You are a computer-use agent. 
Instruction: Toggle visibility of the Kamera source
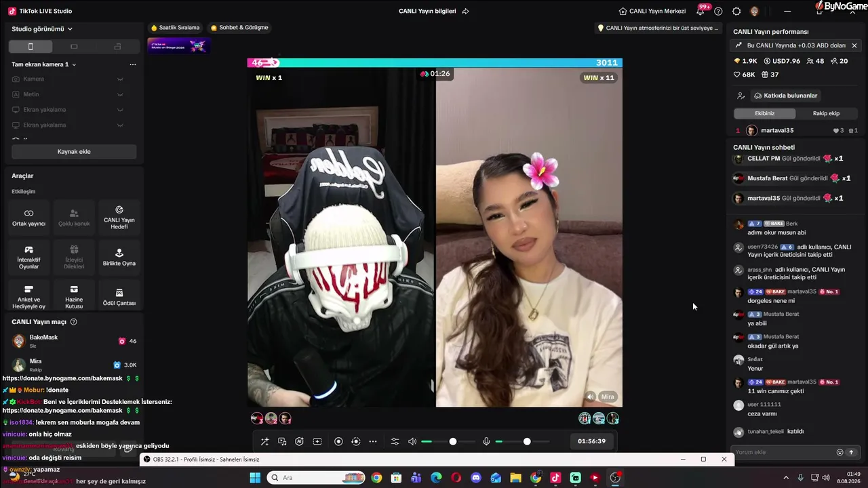[x=120, y=79]
